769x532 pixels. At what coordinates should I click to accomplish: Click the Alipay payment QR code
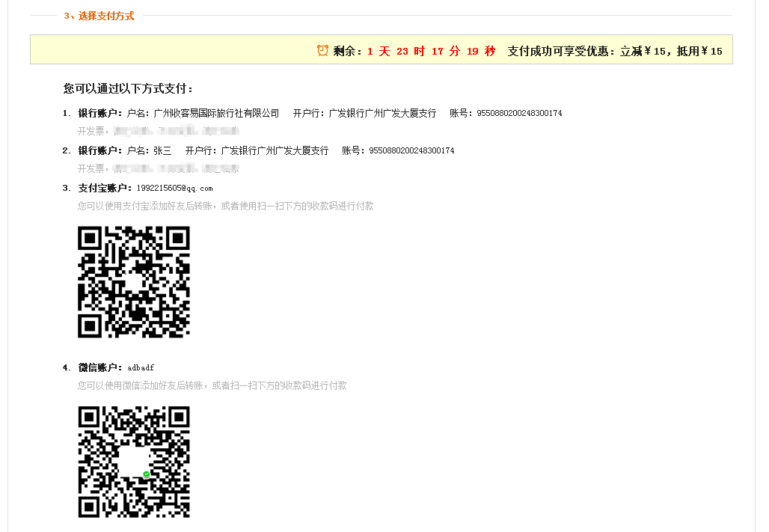click(x=134, y=282)
